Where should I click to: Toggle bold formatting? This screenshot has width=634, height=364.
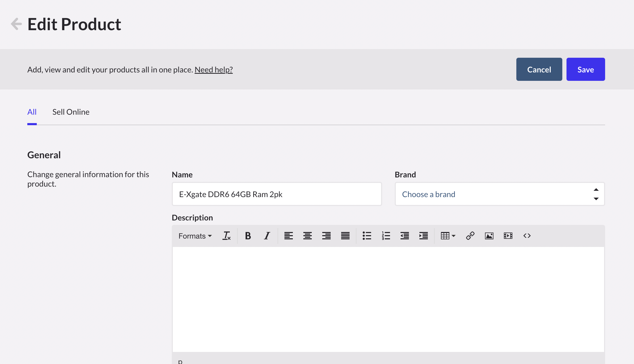248,236
